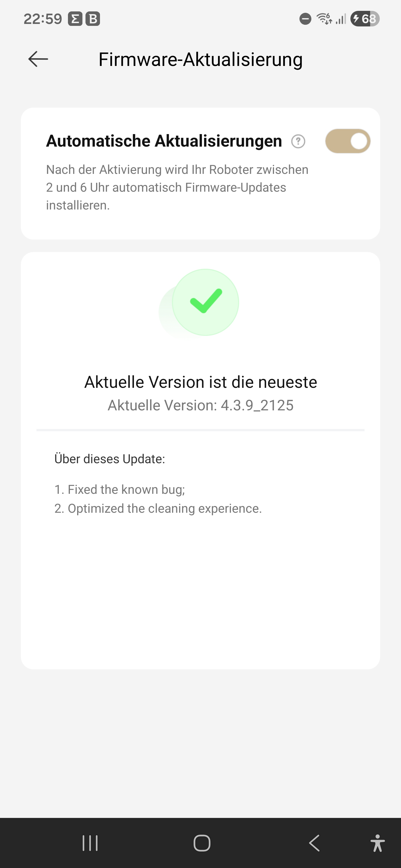Viewport: 401px width, 868px height.
Task: Tap the battery indicator showing 68
Action: pyautogui.click(x=365, y=19)
